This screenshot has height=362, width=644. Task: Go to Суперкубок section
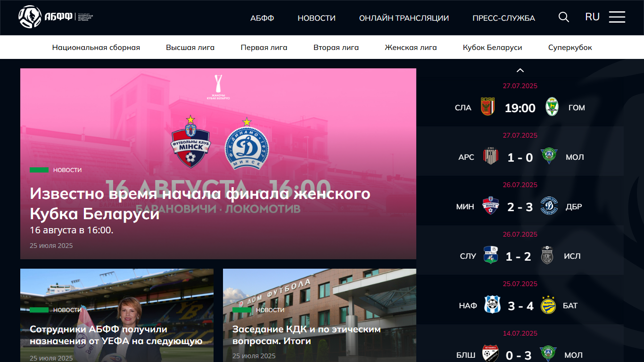570,47
